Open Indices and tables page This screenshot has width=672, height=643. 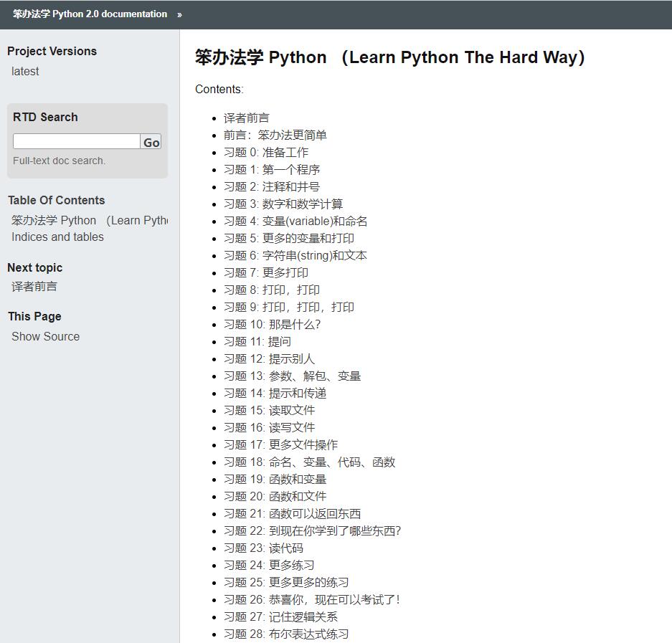coord(57,237)
